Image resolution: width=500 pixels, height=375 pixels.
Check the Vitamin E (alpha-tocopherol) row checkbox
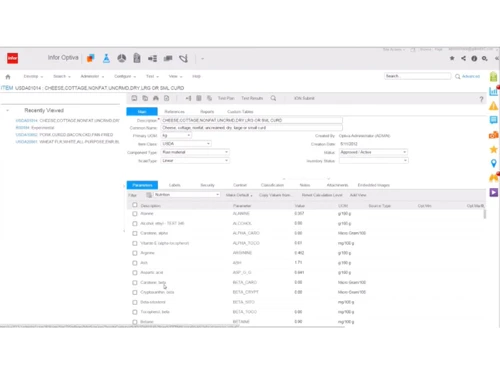(135, 243)
